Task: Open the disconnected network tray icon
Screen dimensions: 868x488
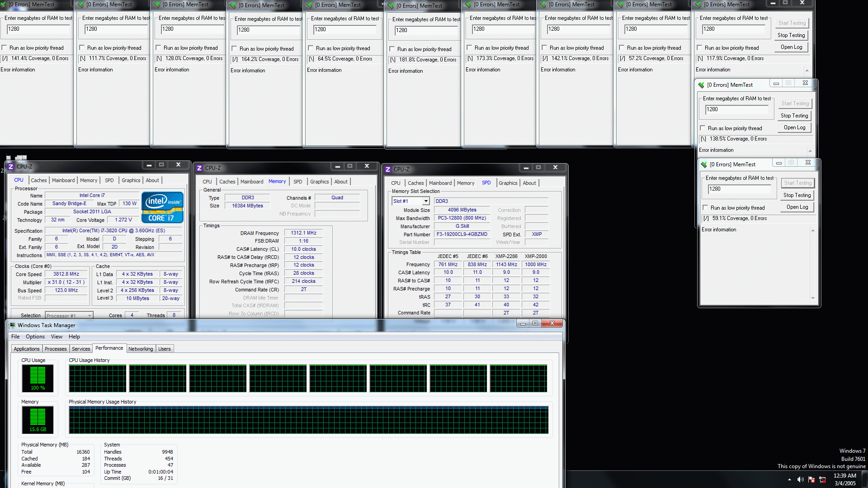Action: click(822, 479)
